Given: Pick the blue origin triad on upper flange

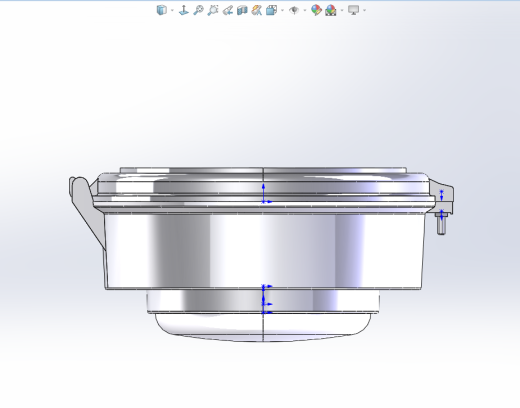Looking at the screenshot, I should click(x=266, y=193).
